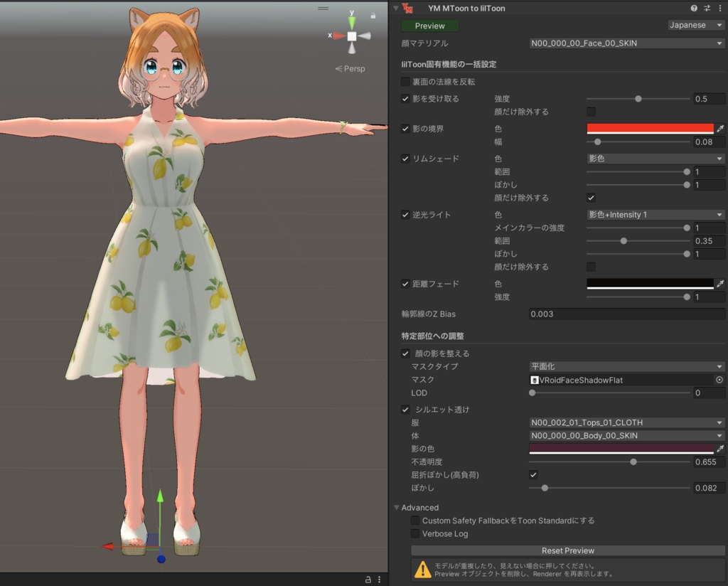Click the 影の境界 幅 slider handle
The width and height of the screenshot is (728, 586).
pos(597,142)
